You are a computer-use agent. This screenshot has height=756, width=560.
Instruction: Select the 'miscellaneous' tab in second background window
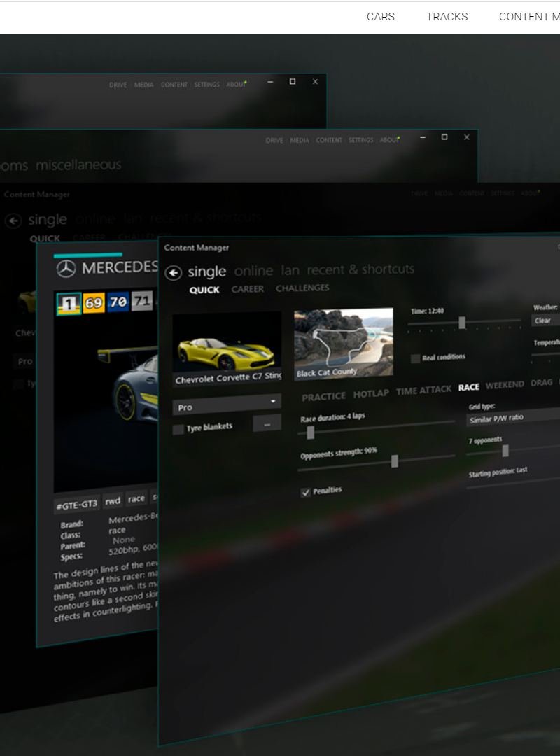(78, 165)
